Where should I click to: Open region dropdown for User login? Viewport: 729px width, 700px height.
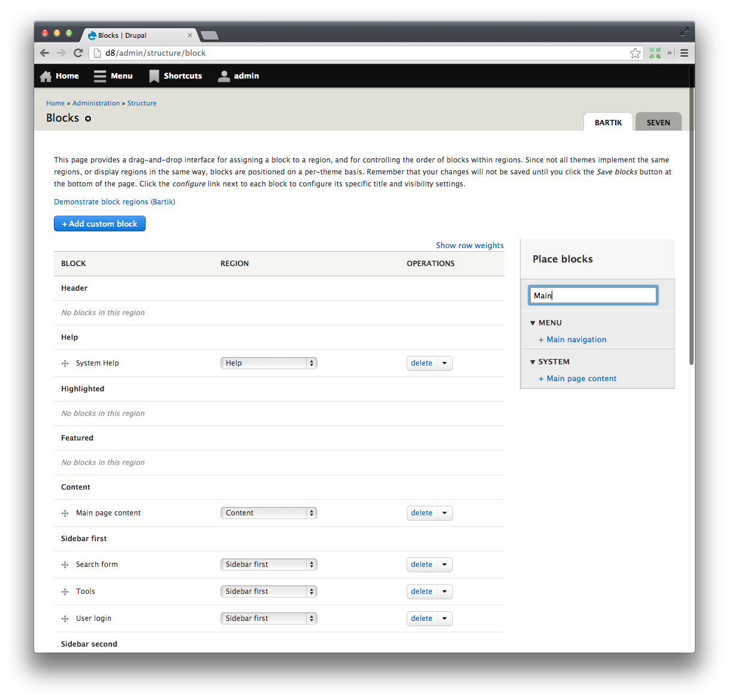[269, 618]
